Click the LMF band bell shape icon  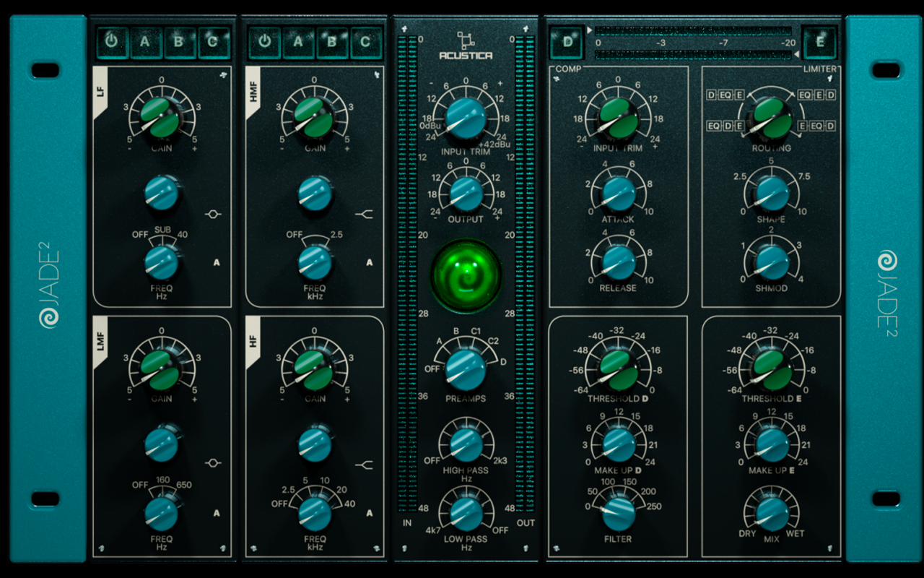click(x=213, y=462)
